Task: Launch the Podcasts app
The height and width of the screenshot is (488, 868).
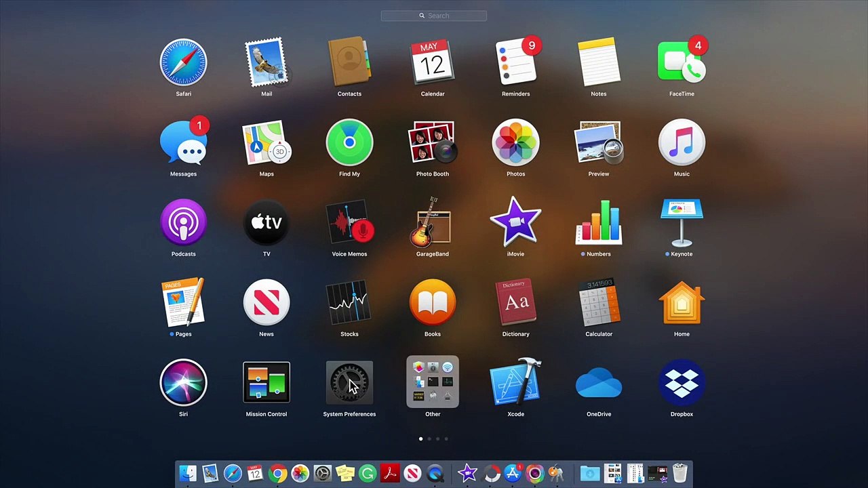Action: tap(183, 222)
